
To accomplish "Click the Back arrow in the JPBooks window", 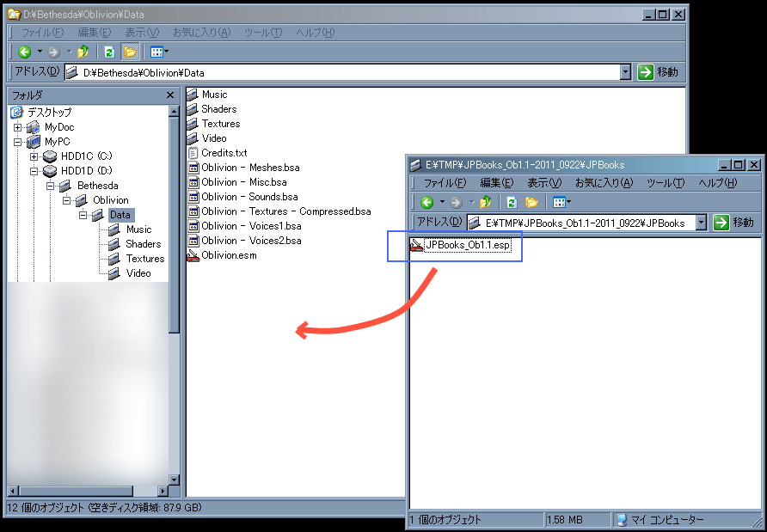I will pyautogui.click(x=427, y=203).
